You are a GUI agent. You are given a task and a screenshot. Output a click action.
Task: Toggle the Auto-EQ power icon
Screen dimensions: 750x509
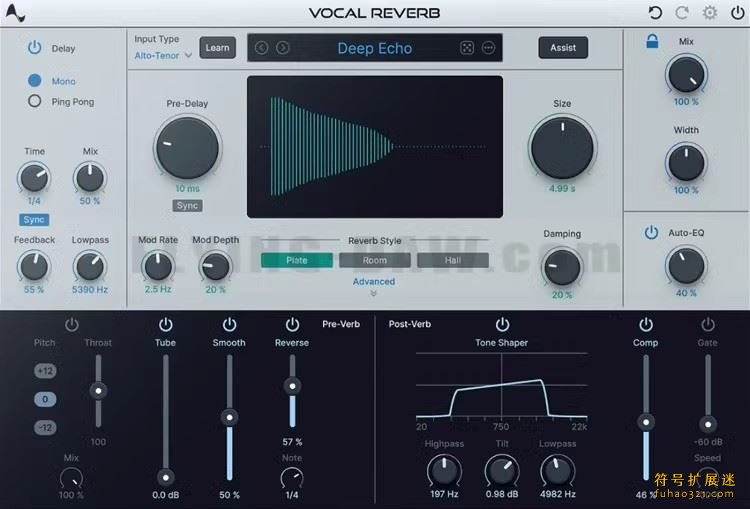651,233
